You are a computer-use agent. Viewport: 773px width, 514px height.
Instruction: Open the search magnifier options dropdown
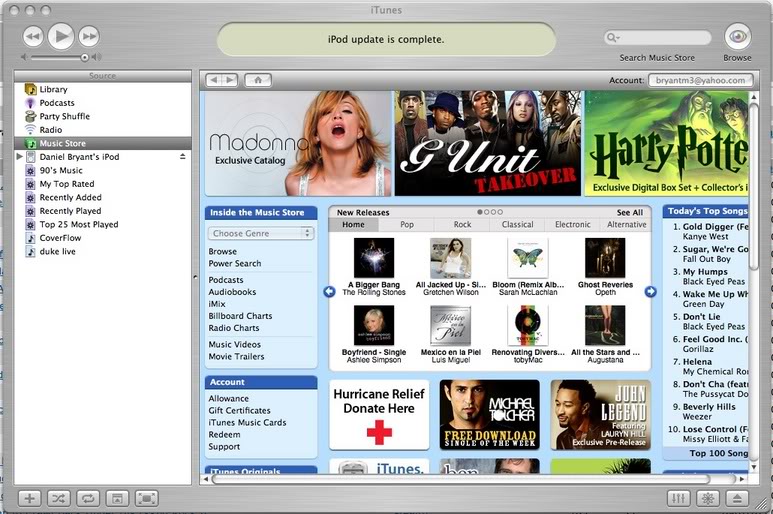tap(613, 37)
